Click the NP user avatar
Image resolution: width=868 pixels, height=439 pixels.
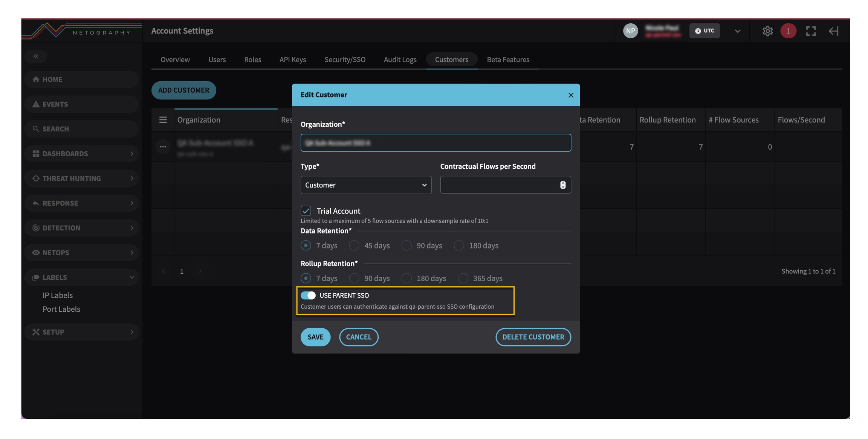[630, 31]
